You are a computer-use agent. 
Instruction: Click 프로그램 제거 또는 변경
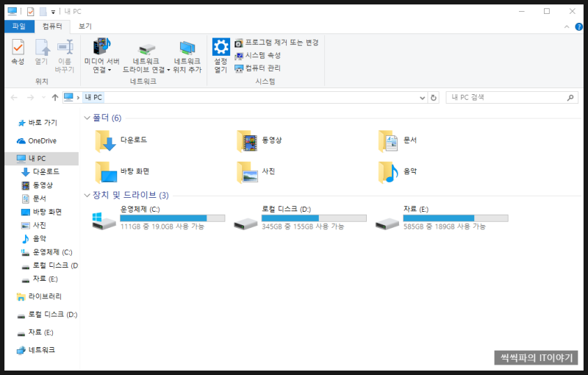tap(276, 43)
